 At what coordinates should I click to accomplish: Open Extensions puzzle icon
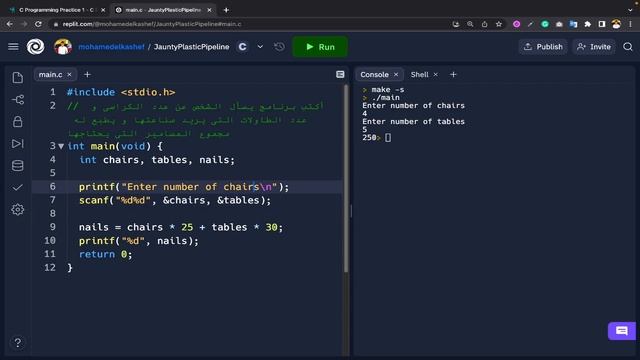pyautogui.click(x=588, y=24)
